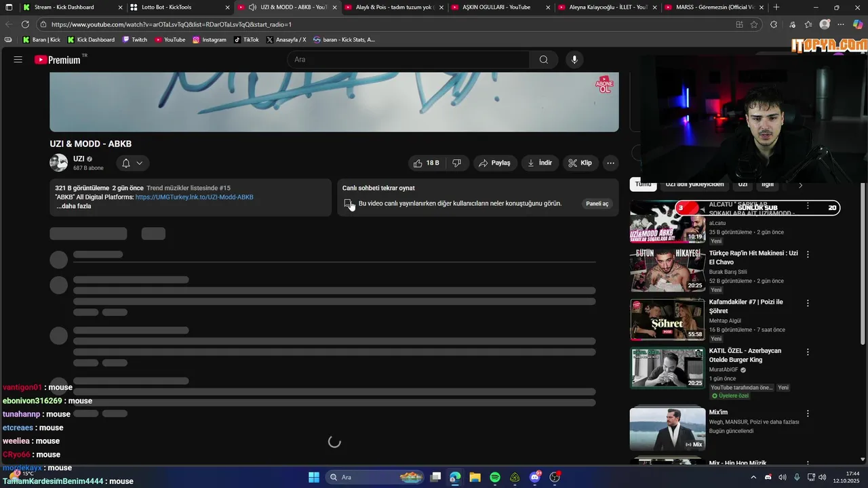Open Türkçe Rap'in Hit Makinesi thumbnail
Viewport: 868px width, 488px height.
pyautogui.click(x=667, y=271)
